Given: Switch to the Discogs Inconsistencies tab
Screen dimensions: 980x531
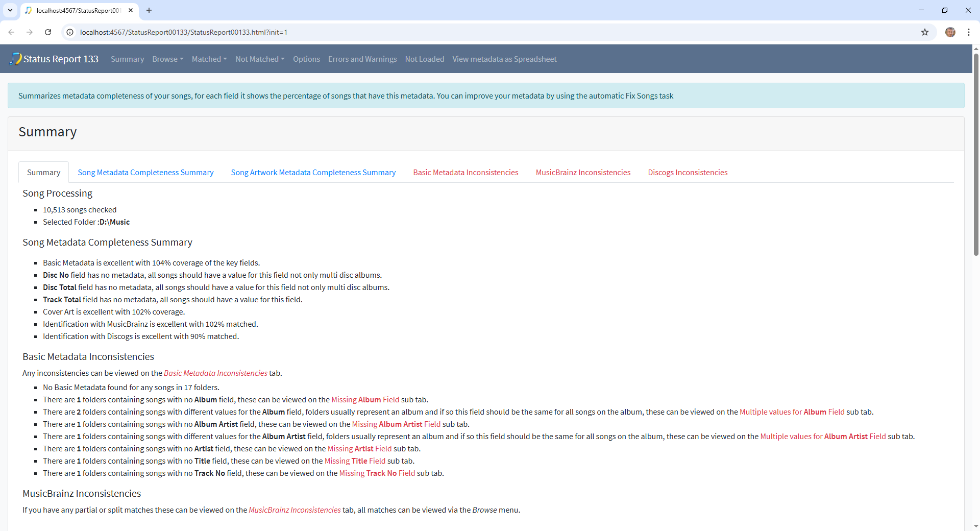Looking at the screenshot, I should click(687, 173).
